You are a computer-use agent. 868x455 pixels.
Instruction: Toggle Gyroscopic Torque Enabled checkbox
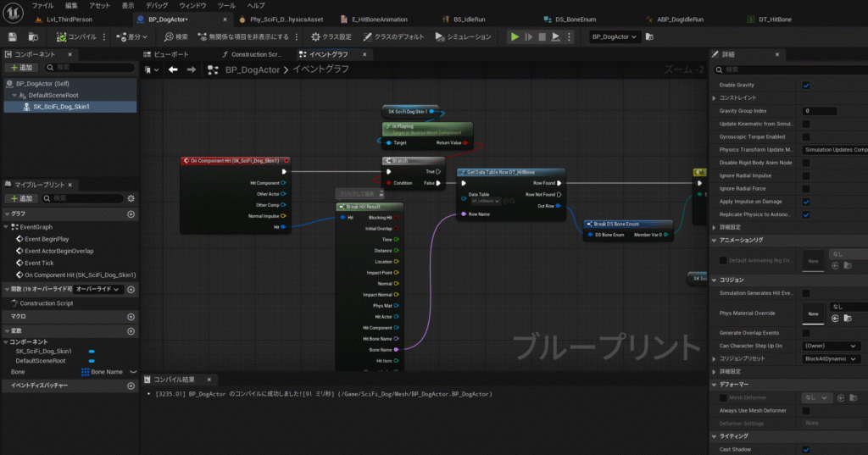(806, 136)
